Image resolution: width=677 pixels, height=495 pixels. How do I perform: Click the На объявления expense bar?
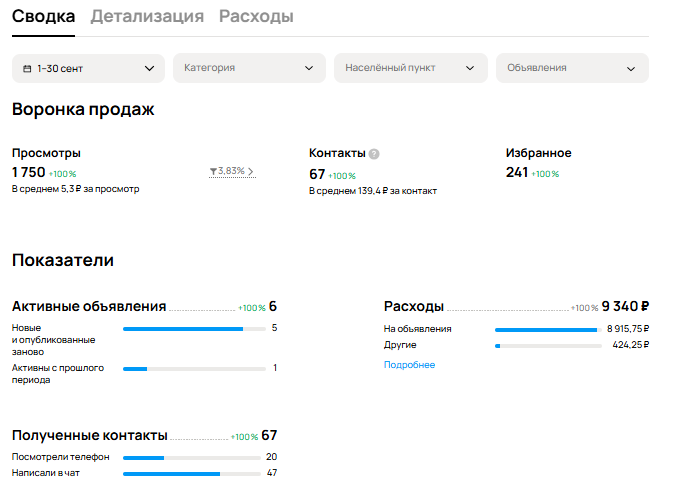click(x=547, y=329)
